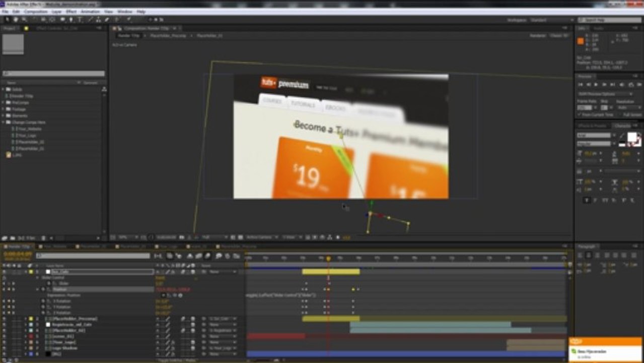The image size is (644, 363).
Task: Click the timeline current time indicator
Action: 328,259
